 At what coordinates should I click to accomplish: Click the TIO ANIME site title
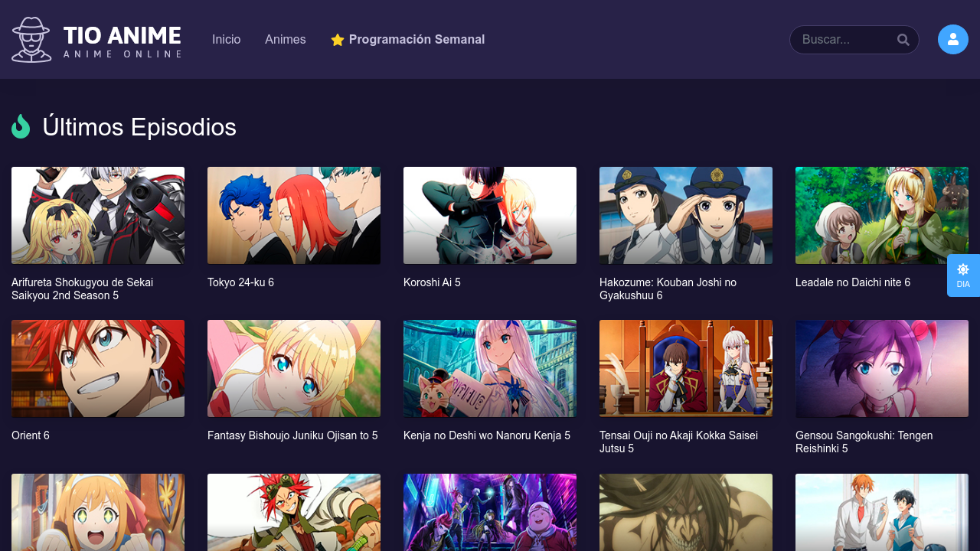coord(122,35)
